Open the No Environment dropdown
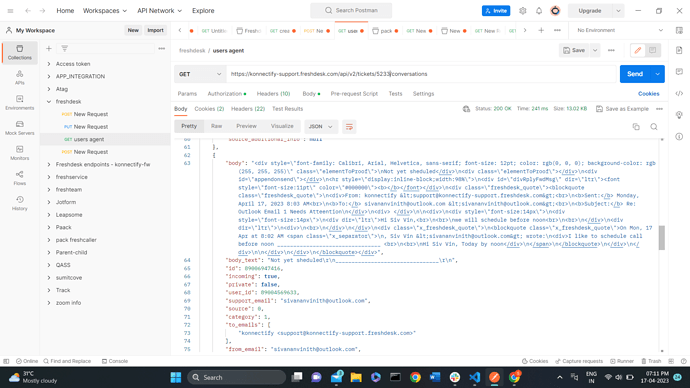690x388 pixels. [x=620, y=30]
